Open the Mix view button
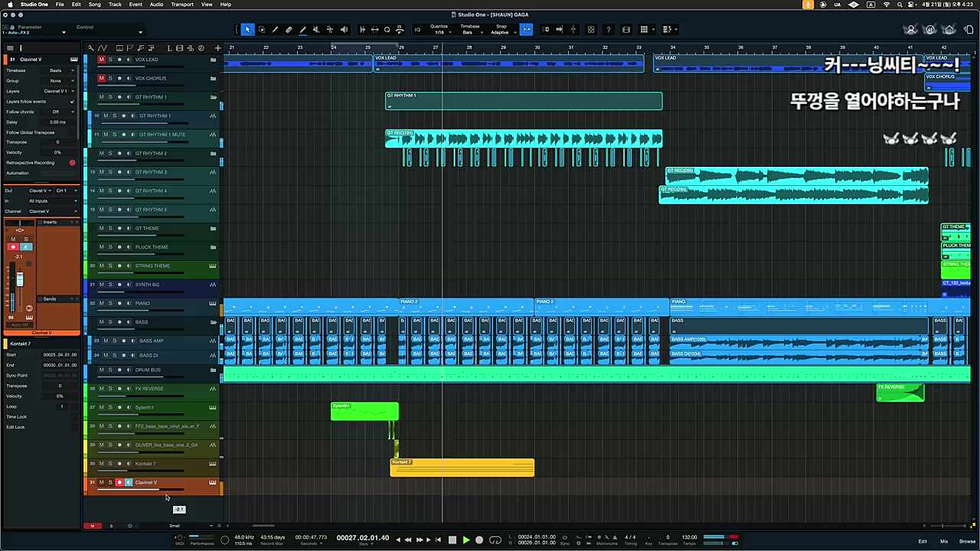The image size is (980, 551). [944, 541]
